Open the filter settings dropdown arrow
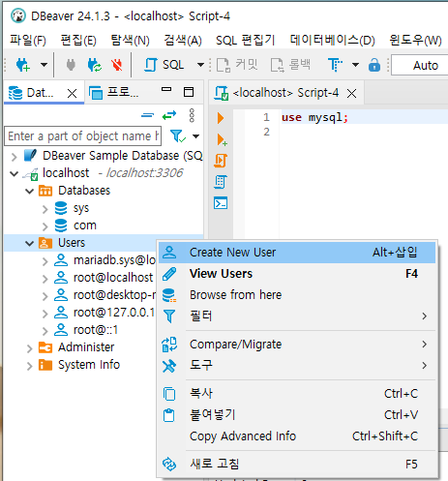448x481 pixels. point(195,136)
